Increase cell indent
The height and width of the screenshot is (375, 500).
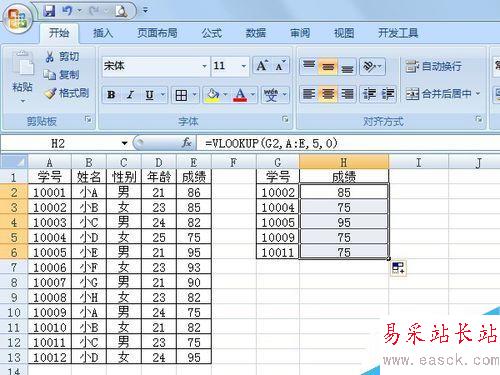pyautogui.click(x=388, y=94)
